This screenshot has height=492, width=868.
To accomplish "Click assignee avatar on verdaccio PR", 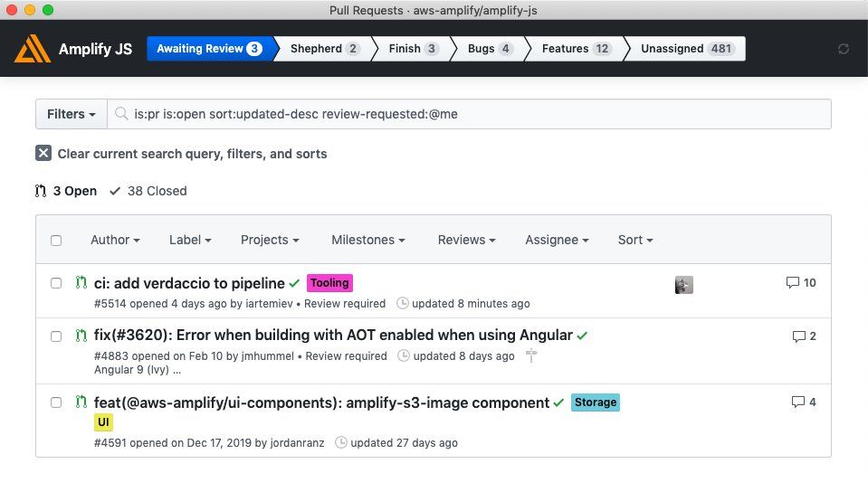I will point(683,285).
